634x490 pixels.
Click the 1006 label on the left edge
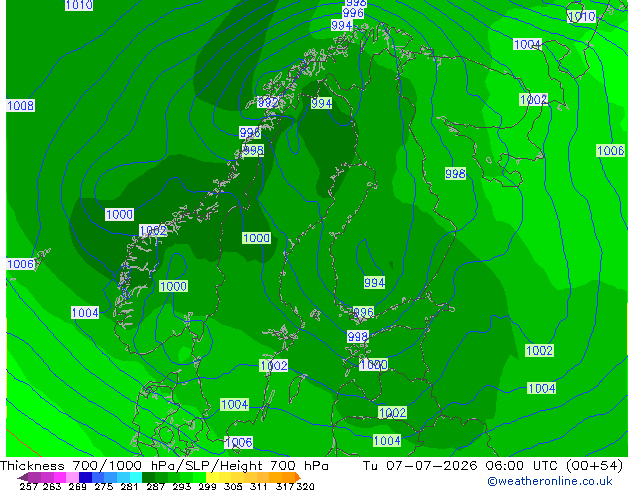21,264
